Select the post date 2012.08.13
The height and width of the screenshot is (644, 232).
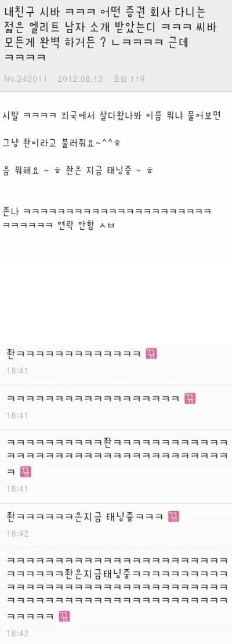click(x=80, y=78)
